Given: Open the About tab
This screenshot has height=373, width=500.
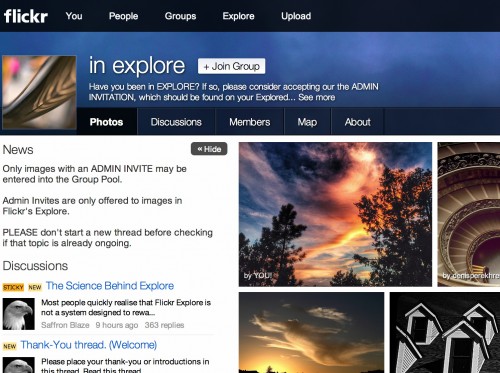Looking at the screenshot, I should 358,122.
